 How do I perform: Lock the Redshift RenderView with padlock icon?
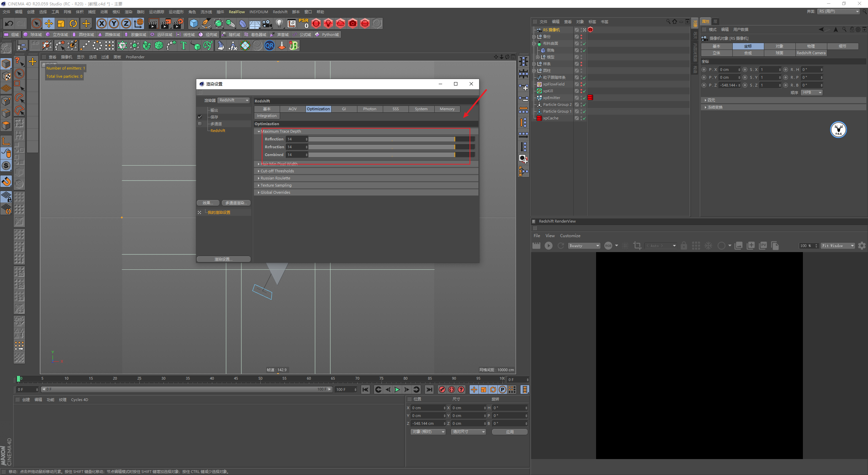(684, 246)
